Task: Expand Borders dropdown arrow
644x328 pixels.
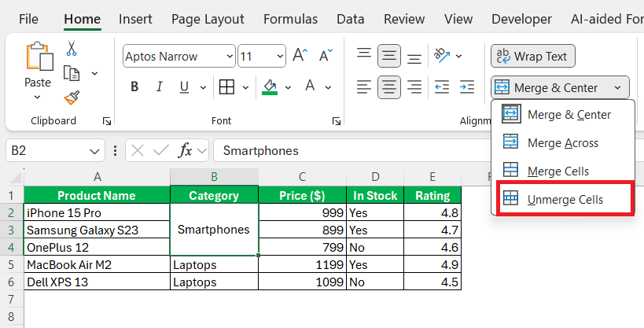Action: (245, 87)
